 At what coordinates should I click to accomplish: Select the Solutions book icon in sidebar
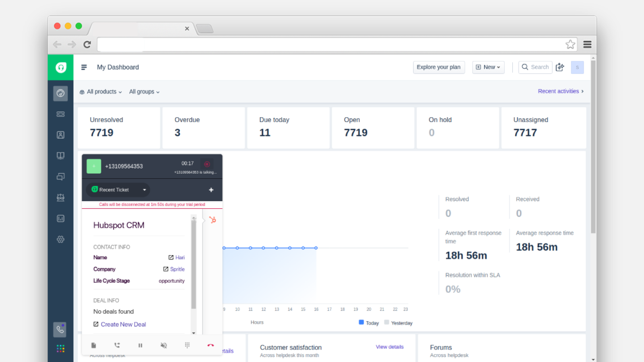pyautogui.click(x=60, y=156)
